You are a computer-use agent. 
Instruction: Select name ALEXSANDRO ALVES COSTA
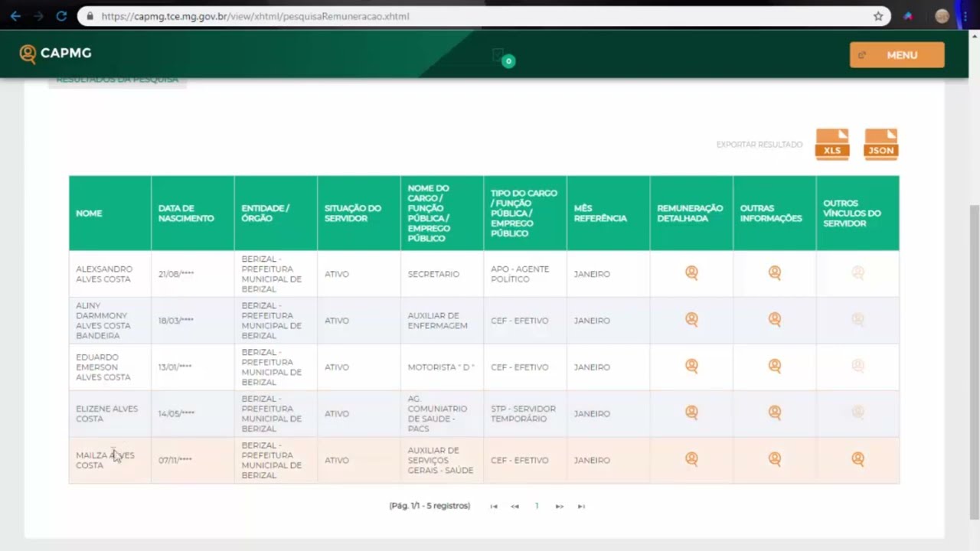pos(104,274)
